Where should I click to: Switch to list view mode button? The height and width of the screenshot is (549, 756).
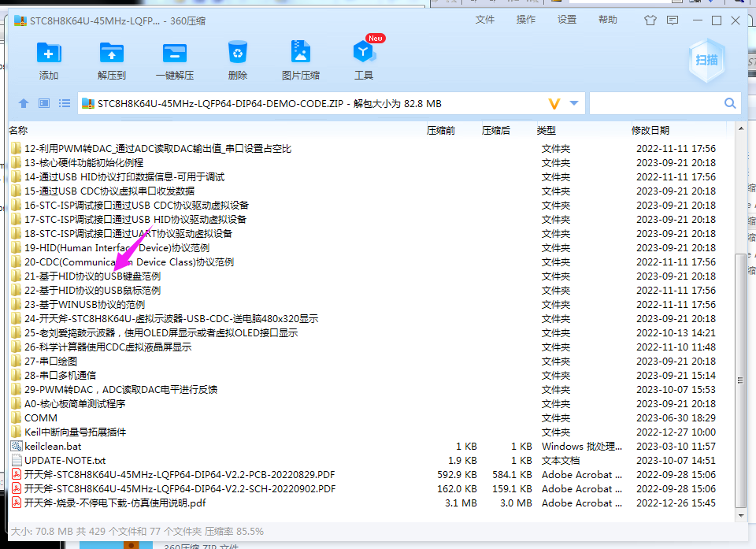click(64, 103)
